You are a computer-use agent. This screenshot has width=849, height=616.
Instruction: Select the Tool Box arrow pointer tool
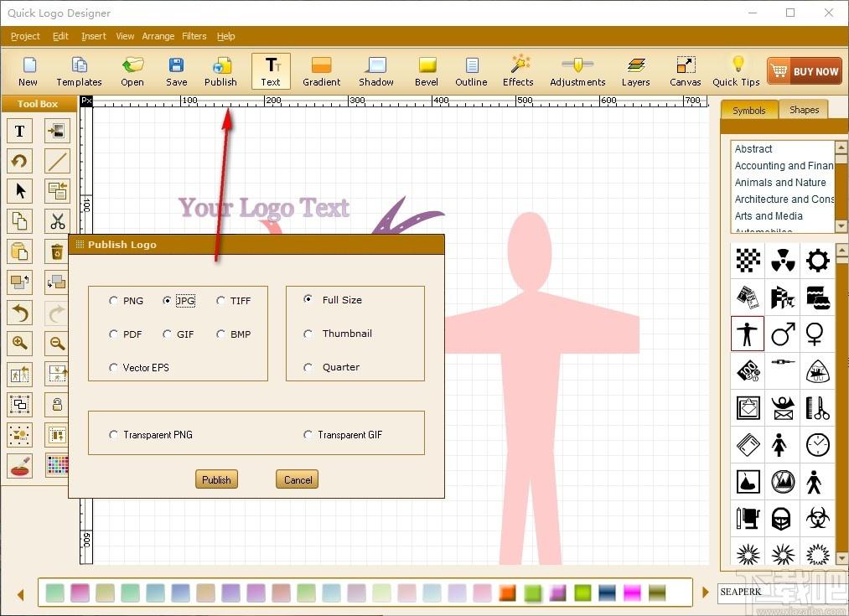[x=19, y=191]
